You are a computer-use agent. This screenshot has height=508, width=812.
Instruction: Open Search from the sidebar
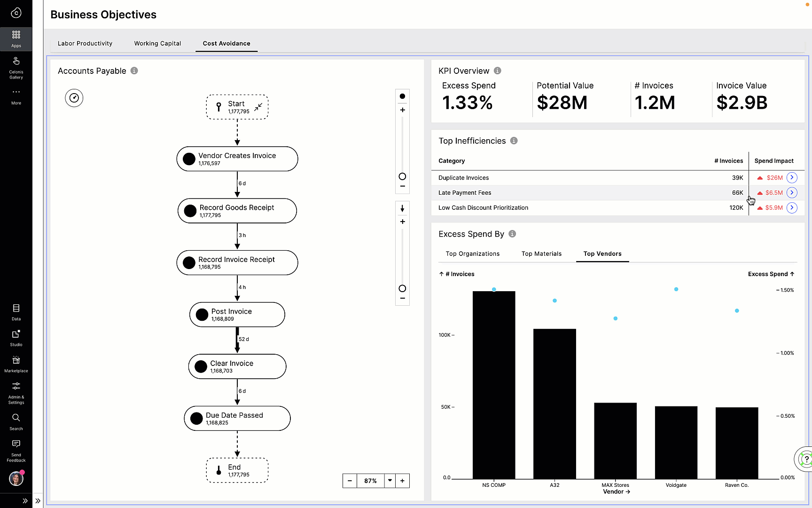point(16,420)
